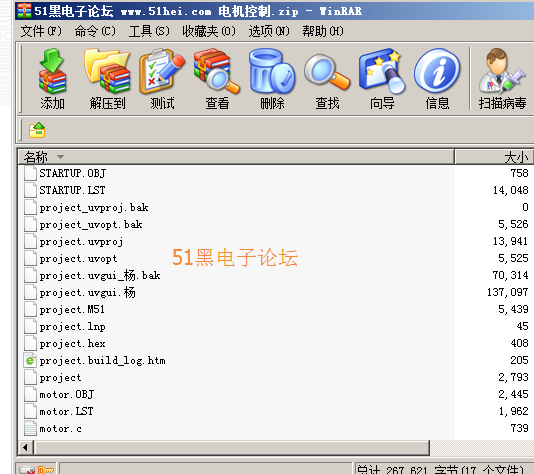Click the horizontal scrollbar thumb

click(x=232, y=447)
